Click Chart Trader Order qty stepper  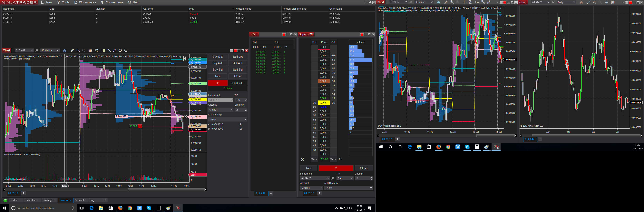pos(246,110)
